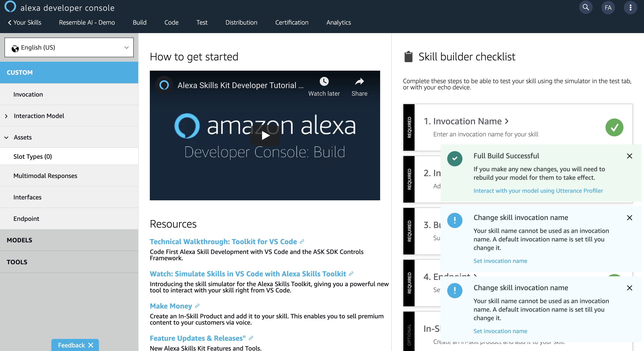Open the English (US) language dropdown
The width and height of the screenshot is (644, 351).
coord(69,47)
